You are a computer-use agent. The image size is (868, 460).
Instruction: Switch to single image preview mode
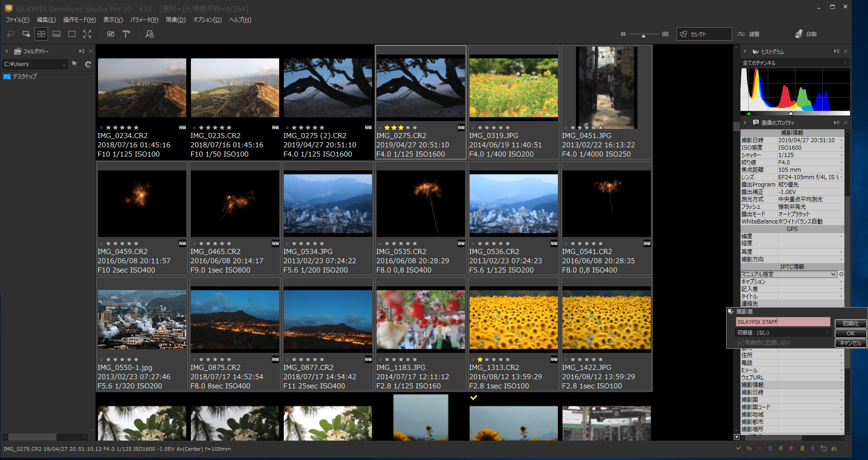click(x=72, y=34)
